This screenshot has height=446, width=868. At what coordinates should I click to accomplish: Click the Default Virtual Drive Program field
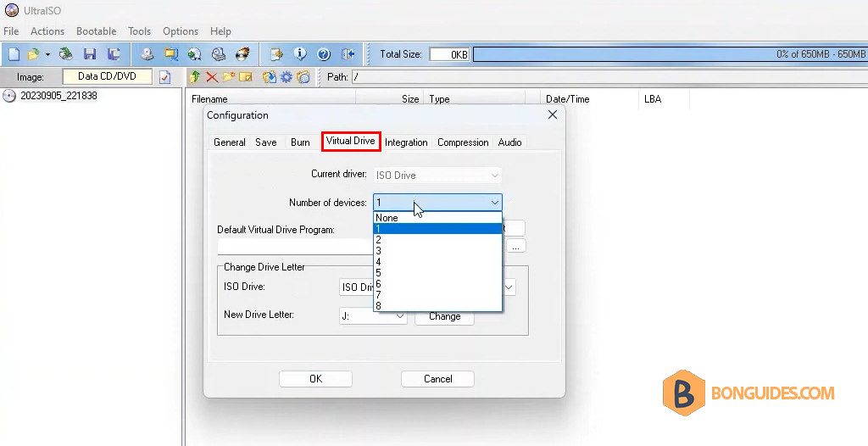(x=296, y=247)
